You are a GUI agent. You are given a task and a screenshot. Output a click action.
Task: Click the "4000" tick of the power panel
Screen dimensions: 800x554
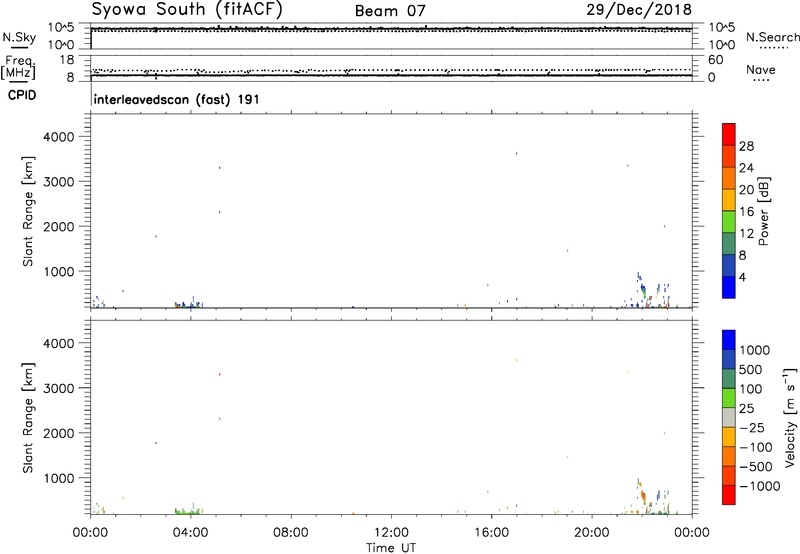(x=59, y=137)
